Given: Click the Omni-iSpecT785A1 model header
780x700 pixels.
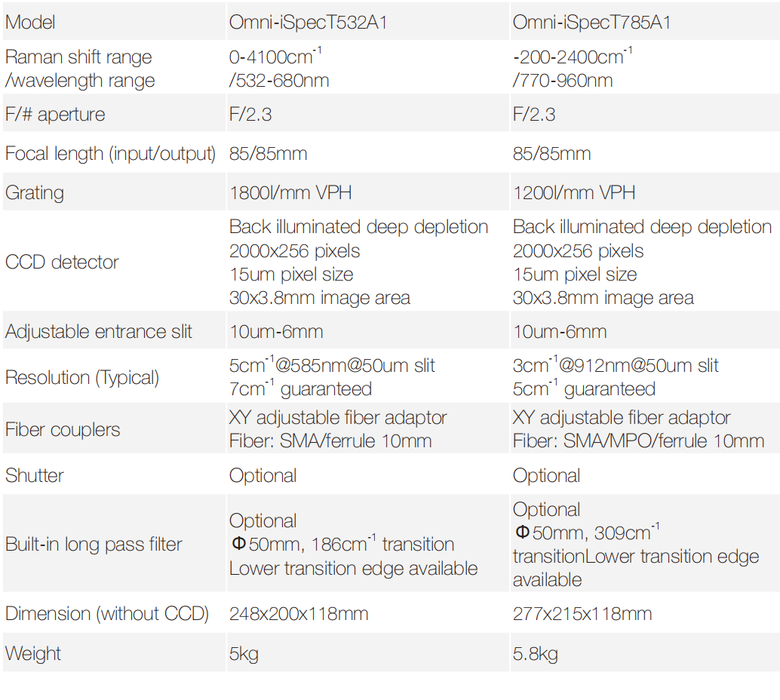Looking at the screenshot, I should (591, 23).
